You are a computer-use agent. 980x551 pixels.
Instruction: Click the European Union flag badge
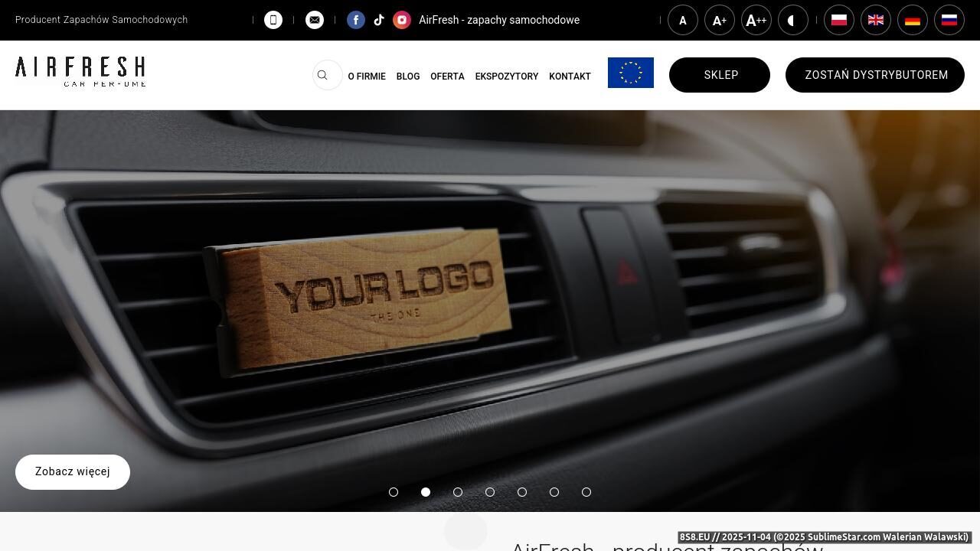(x=631, y=73)
